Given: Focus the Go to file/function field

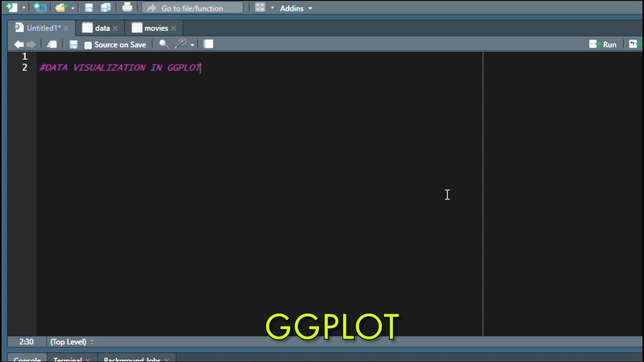Looking at the screenshot, I should (192, 8).
